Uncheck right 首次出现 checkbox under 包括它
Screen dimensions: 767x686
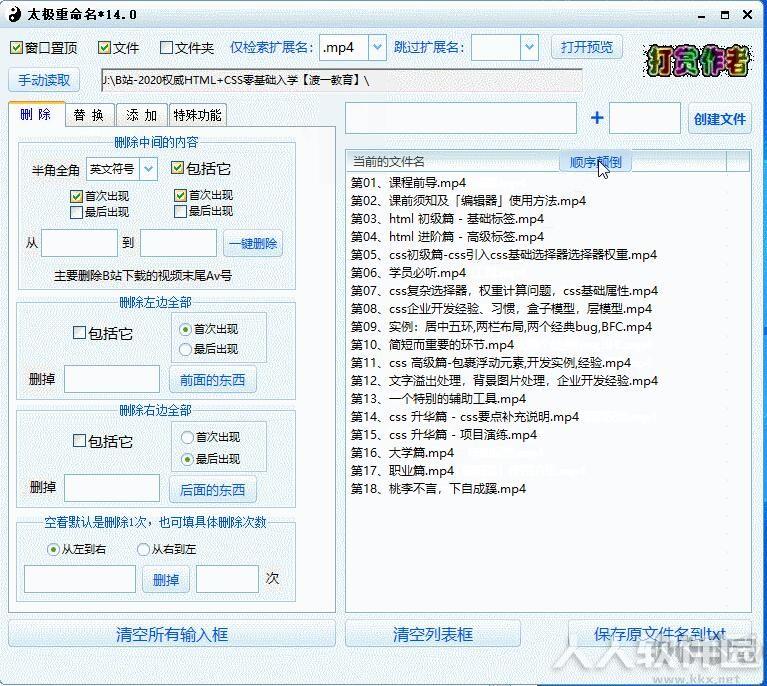point(180,195)
